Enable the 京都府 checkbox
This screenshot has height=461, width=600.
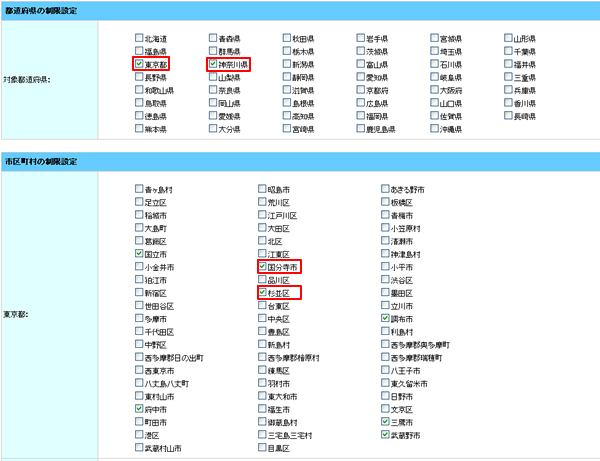click(361, 90)
